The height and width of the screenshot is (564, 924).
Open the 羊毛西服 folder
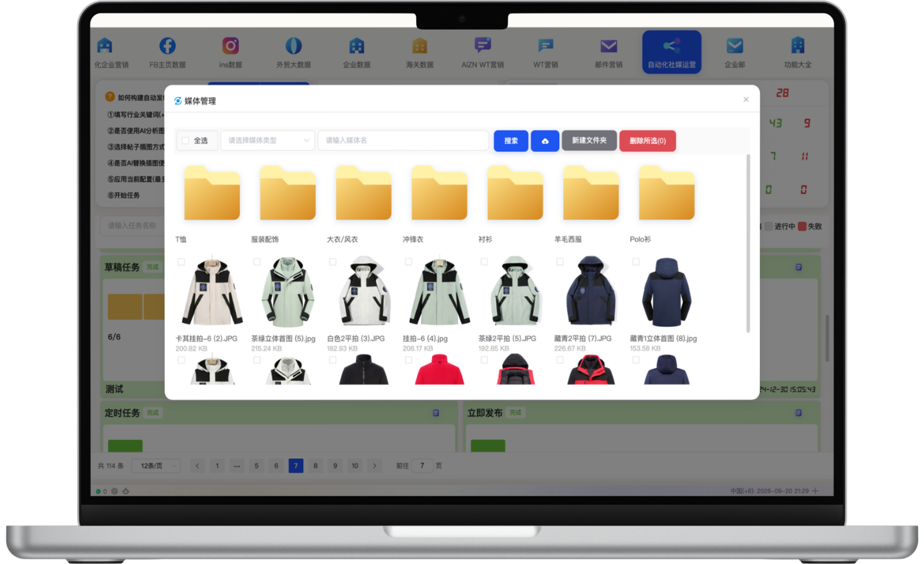590,193
